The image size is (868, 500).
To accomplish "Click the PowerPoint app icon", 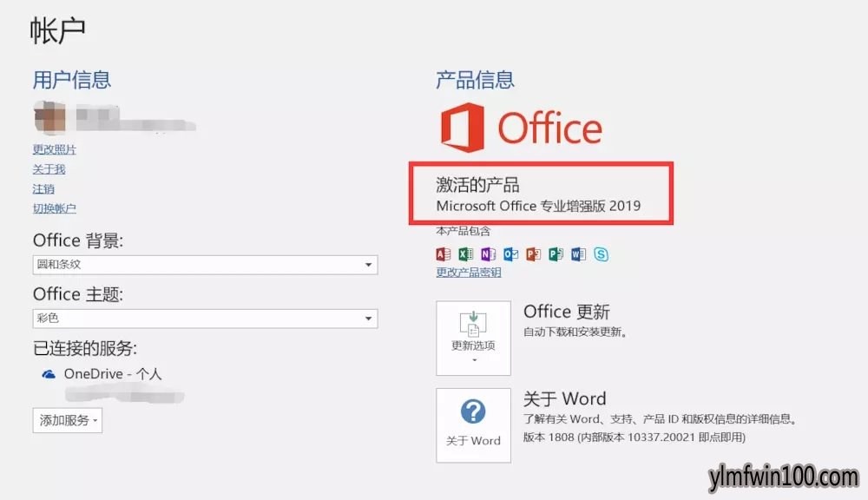I will [x=533, y=254].
